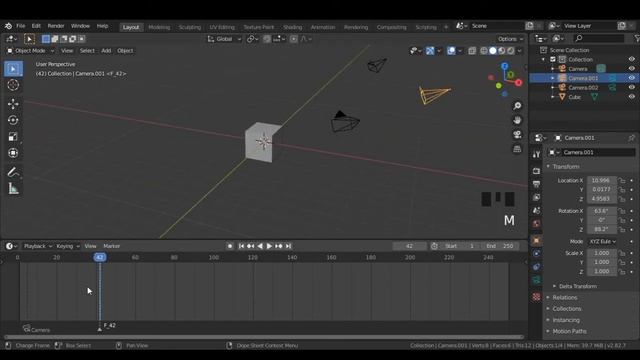Screen dimensions: 640x360
Task: Activate the Transform tool
Action: 13,153
